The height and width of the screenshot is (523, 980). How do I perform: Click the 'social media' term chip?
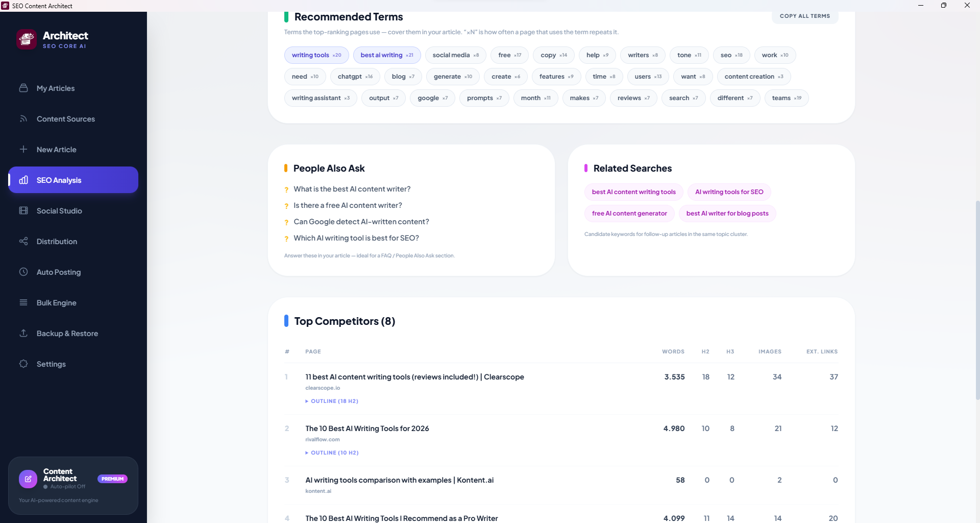pos(456,55)
